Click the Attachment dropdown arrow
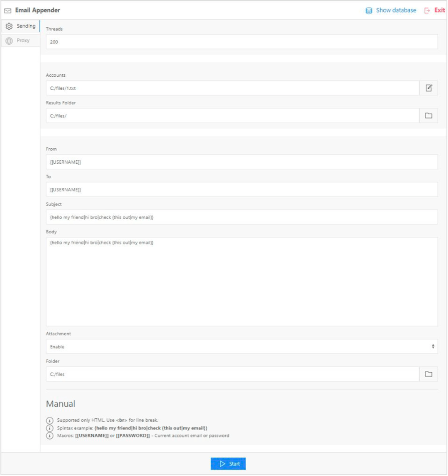Image resolution: width=448 pixels, height=476 pixels. 433,347
